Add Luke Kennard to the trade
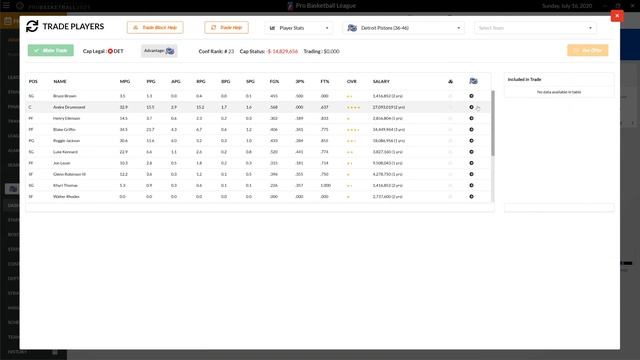The width and height of the screenshot is (640, 360). (x=471, y=152)
